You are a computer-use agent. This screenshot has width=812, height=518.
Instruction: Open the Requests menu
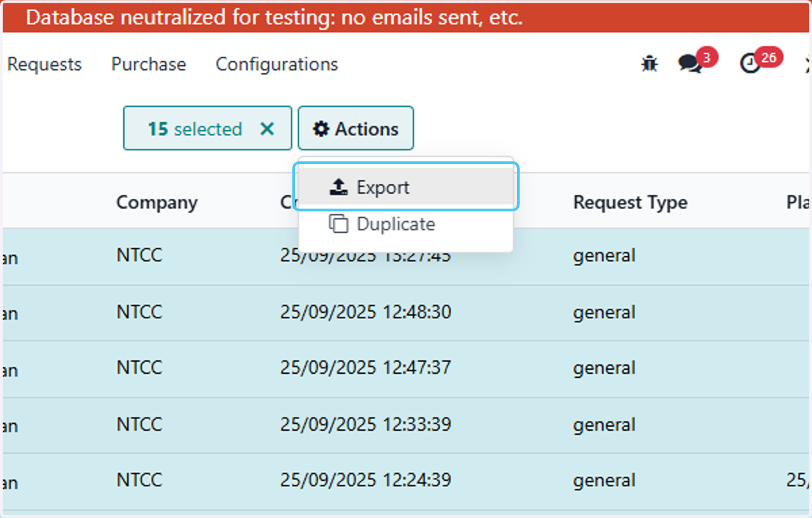[44, 64]
